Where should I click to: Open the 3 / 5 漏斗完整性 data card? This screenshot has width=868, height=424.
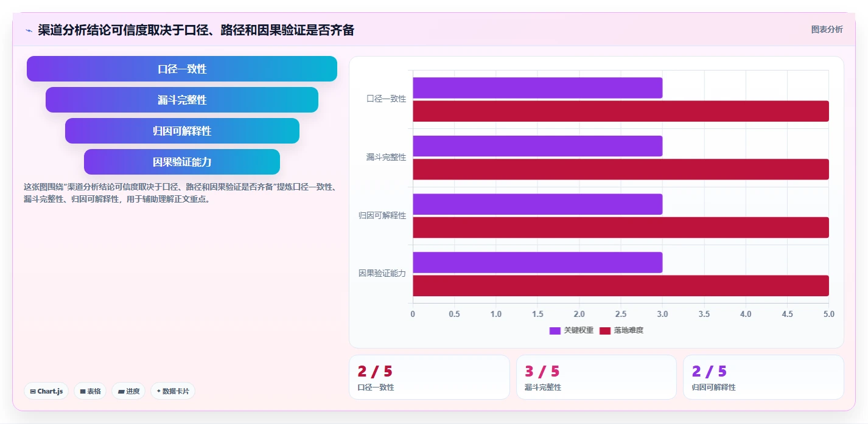click(x=597, y=377)
